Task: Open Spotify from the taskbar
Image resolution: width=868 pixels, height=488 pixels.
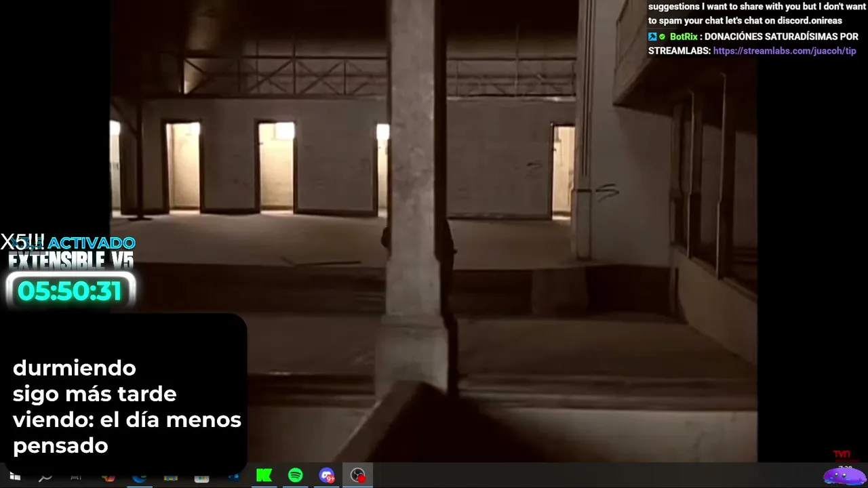Action: (296, 476)
